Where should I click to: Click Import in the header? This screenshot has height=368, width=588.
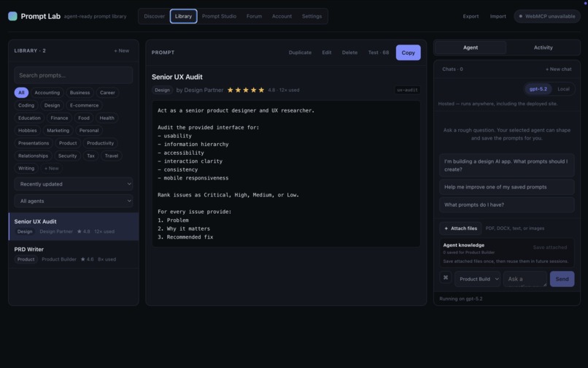498,16
